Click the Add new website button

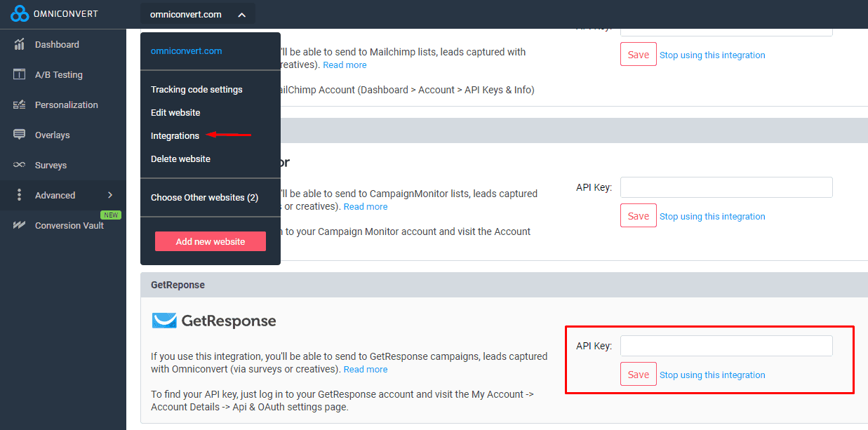tap(211, 241)
